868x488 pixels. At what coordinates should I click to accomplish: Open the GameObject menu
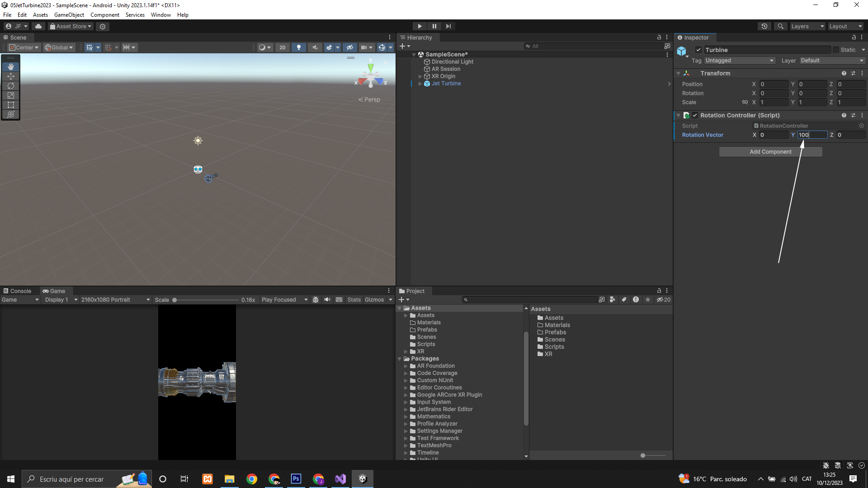69,15
